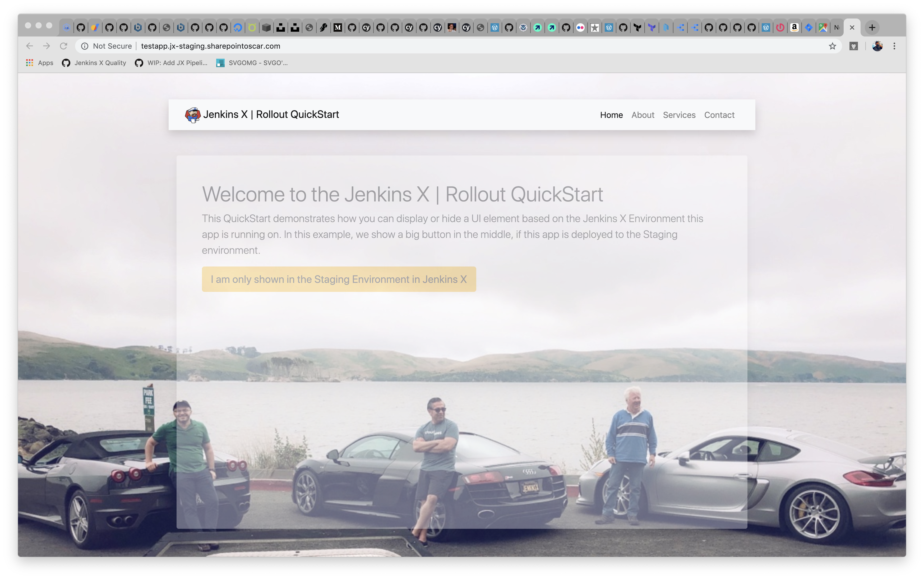Bookmark this page with the star icon
This screenshot has width=924, height=579.
tap(832, 46)
